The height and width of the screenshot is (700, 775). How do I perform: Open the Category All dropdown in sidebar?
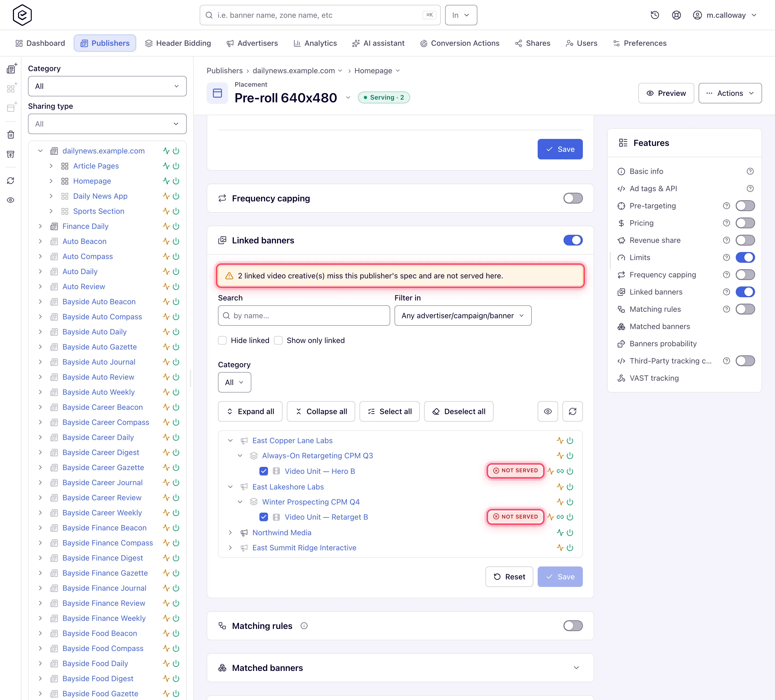click(x=107, y=86)
